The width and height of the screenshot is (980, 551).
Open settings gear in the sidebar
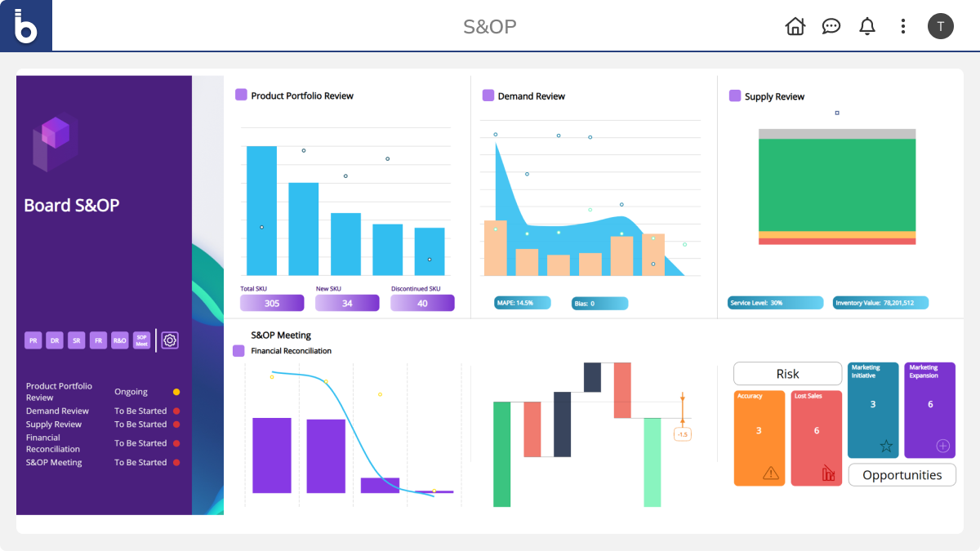pos(169,340)
